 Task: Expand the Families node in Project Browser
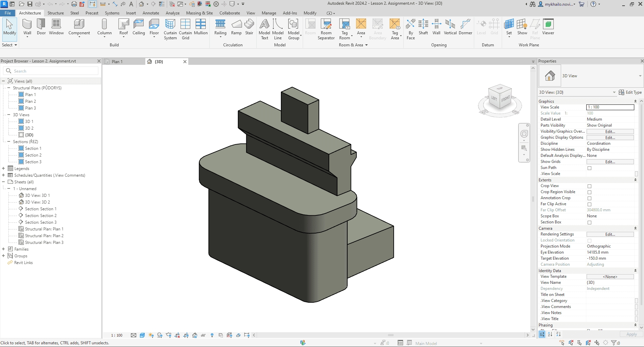point(3,249)
